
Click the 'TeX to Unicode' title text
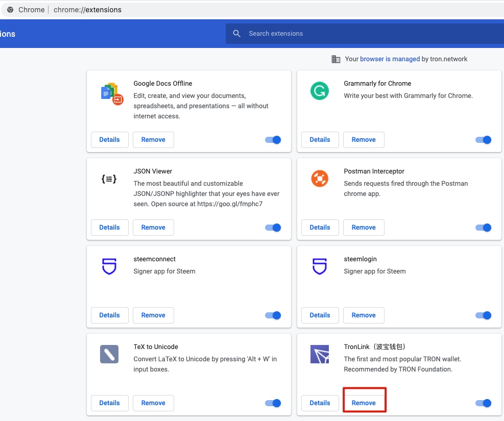[156, 347]
